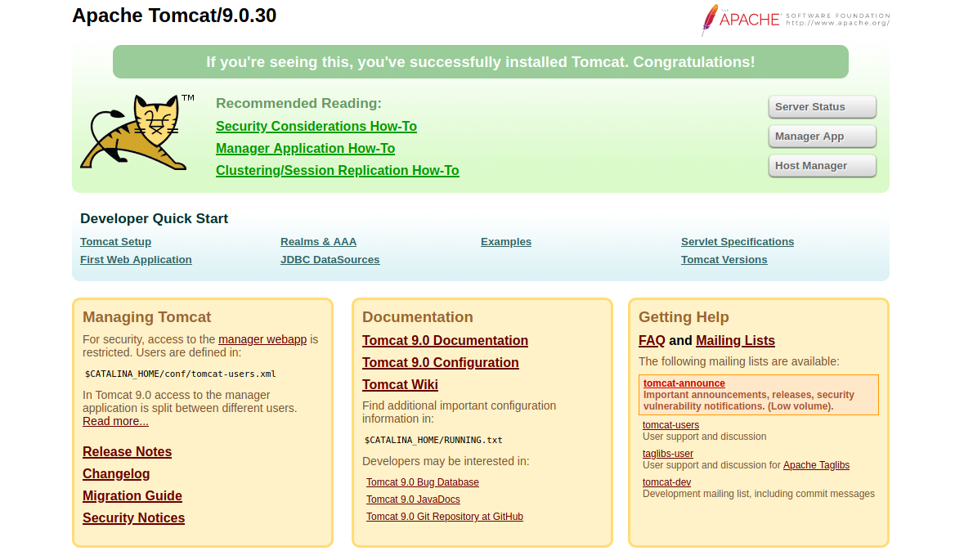The width and height of the screenshot is (973, 560).
Task: Open the Server Status page
Action: [823, 106]
